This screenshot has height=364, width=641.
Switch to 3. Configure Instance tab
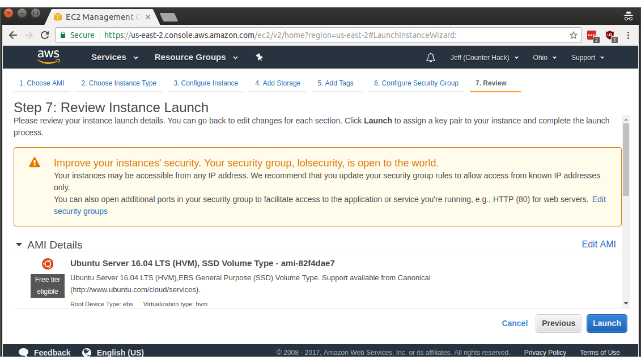(206, 83)
